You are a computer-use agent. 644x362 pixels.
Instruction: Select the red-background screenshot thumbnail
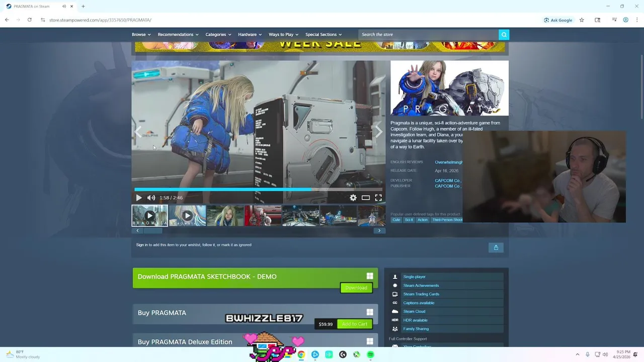pyautogui.click(x=263, y=216)
